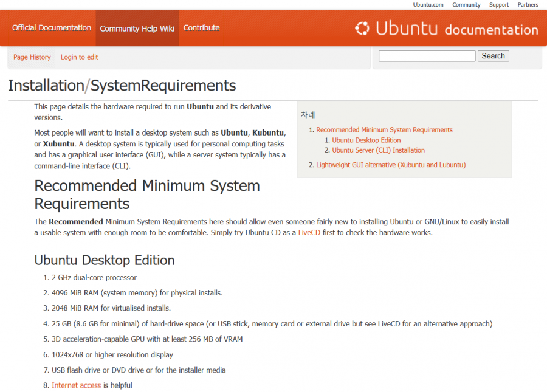Click Login to edit link
The width and height of the screenshot is (547, 392).
click(x=79, y=57)
